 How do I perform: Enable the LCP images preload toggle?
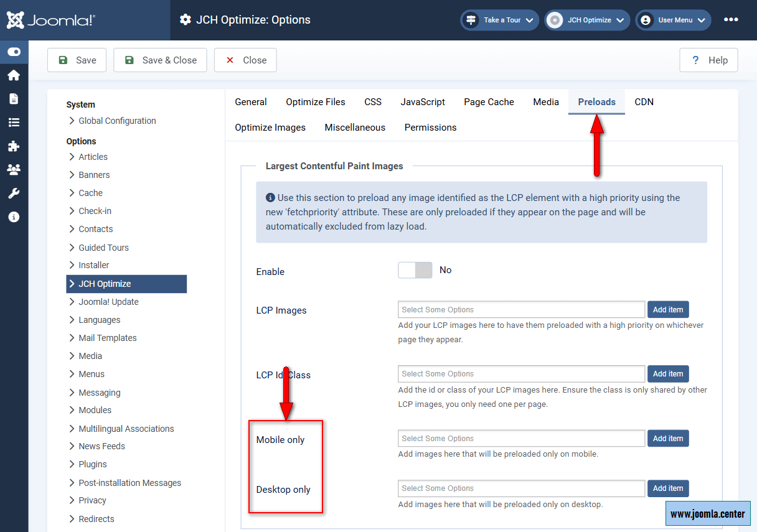click(415, 270)
